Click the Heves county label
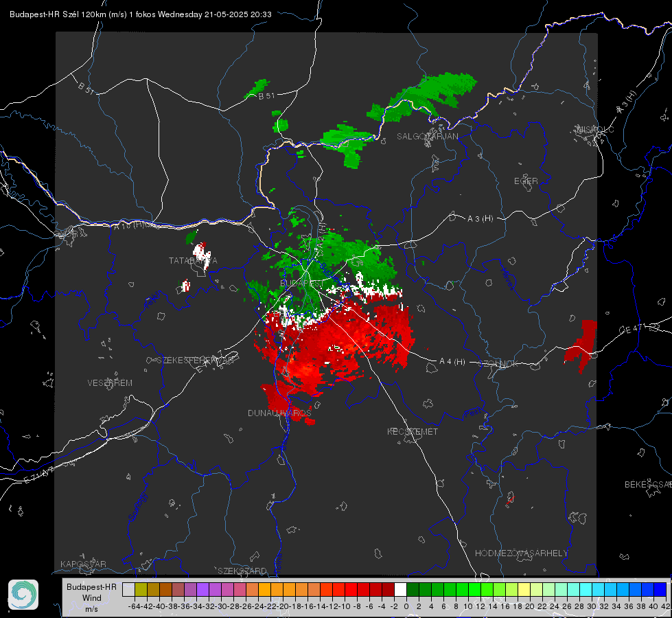 [x=507, y=279]
